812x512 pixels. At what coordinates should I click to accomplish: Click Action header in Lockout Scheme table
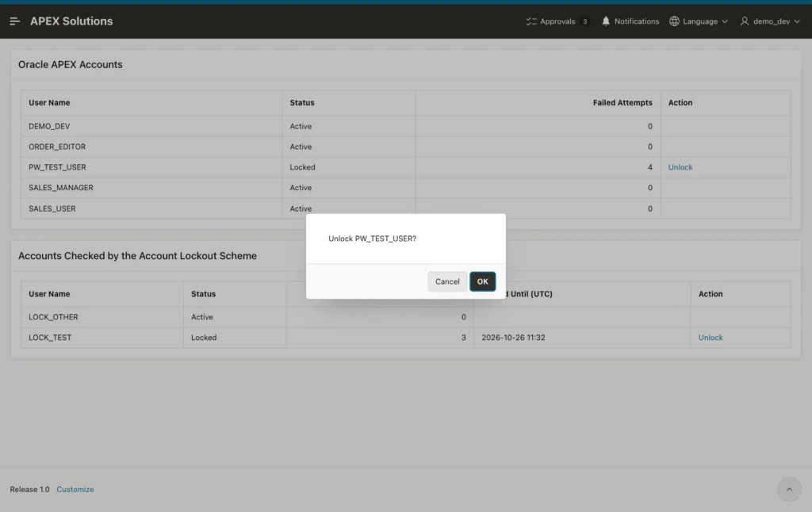point(710,294)
